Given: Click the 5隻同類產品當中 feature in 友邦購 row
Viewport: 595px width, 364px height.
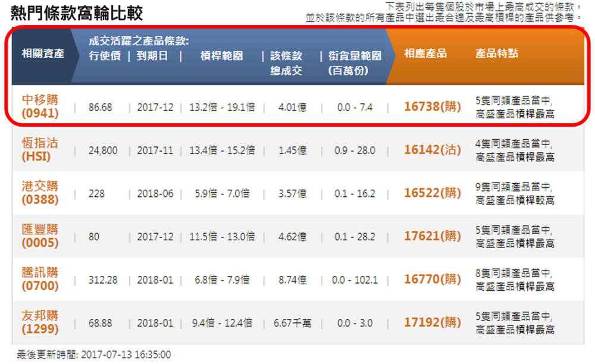Looking at the screenshot, I should pos(514,316).
